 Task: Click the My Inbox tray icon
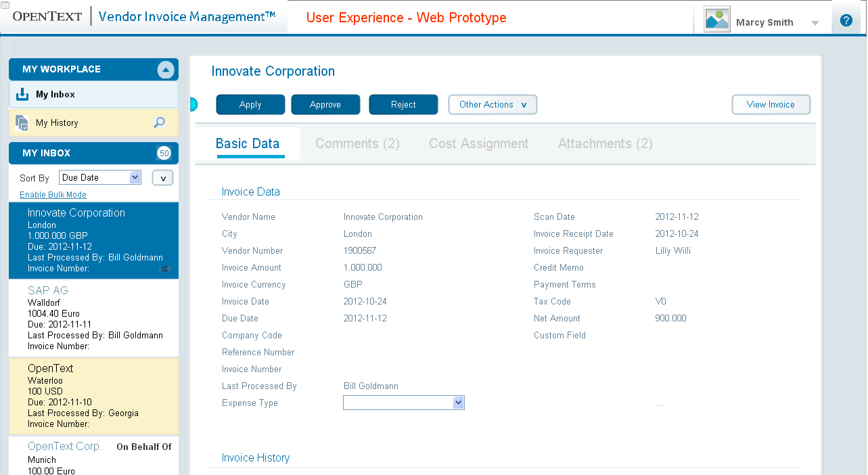click(22, 94)
